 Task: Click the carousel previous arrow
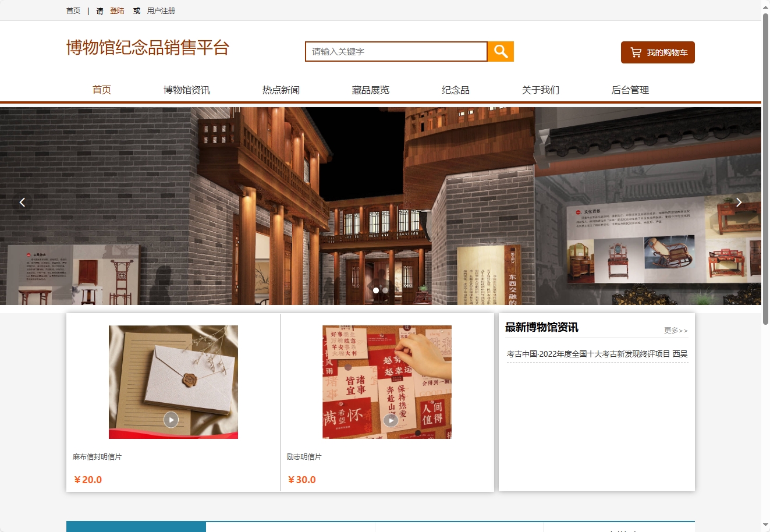[x=22, y=202]
